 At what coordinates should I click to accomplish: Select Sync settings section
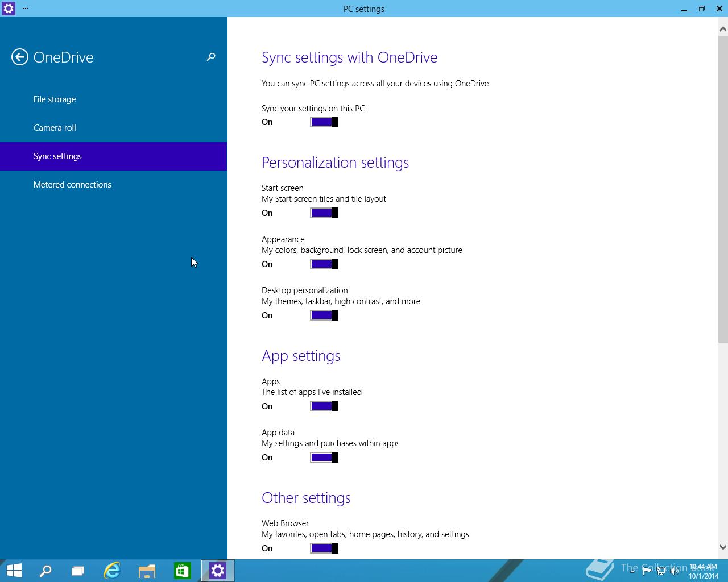pos(114,156)
